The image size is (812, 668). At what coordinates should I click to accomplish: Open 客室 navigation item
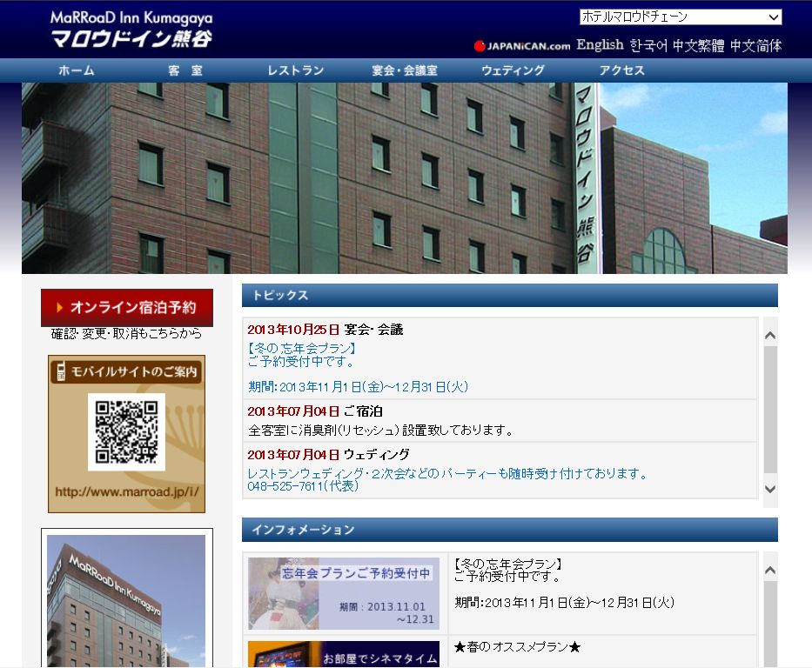185,70
